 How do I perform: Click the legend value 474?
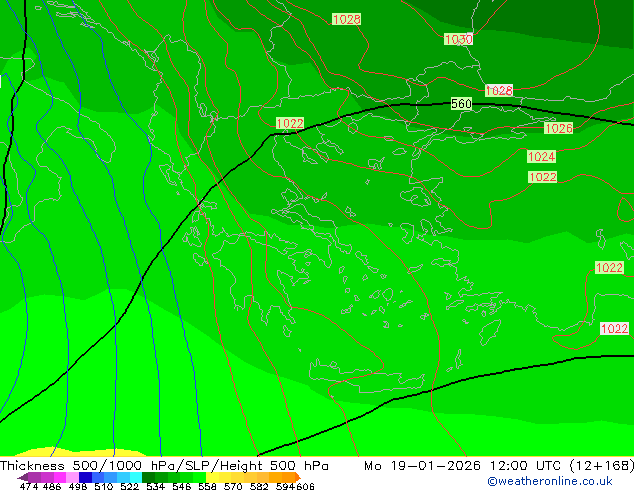tap(29, 486)
